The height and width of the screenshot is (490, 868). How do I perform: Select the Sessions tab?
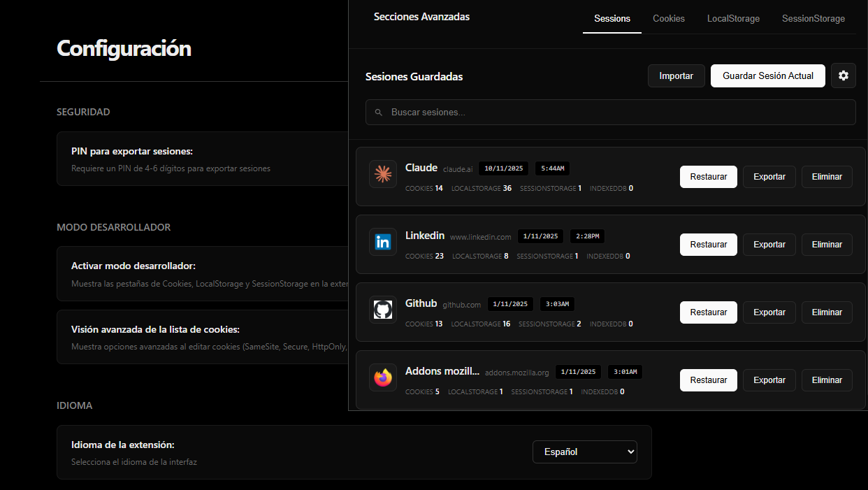coord(612,19)
